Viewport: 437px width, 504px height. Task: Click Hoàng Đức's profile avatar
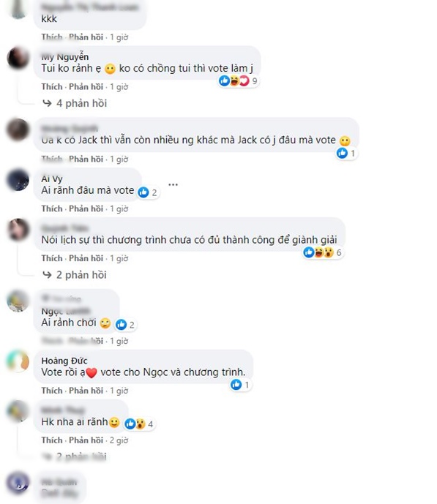(18, 361)
